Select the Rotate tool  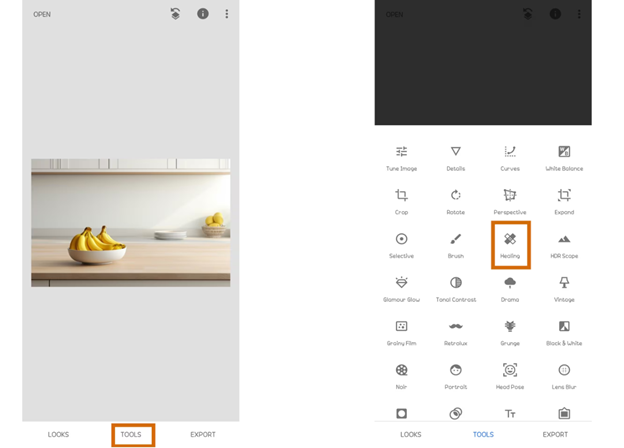point(455,200)
